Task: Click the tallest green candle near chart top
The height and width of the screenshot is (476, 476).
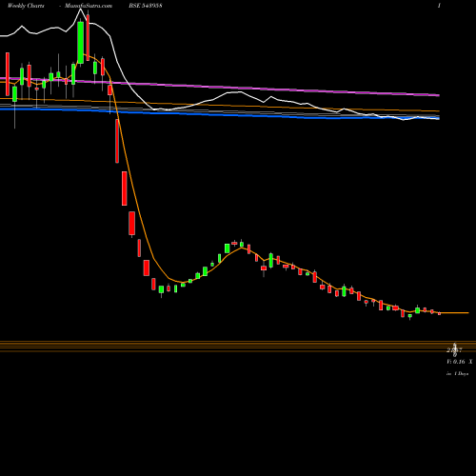Action: (81, 42)
